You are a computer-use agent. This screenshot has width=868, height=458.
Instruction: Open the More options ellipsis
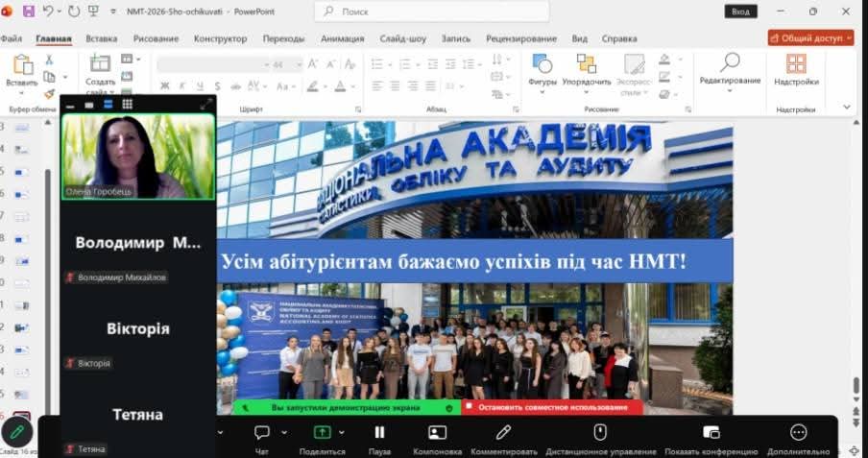pos(798,432)
